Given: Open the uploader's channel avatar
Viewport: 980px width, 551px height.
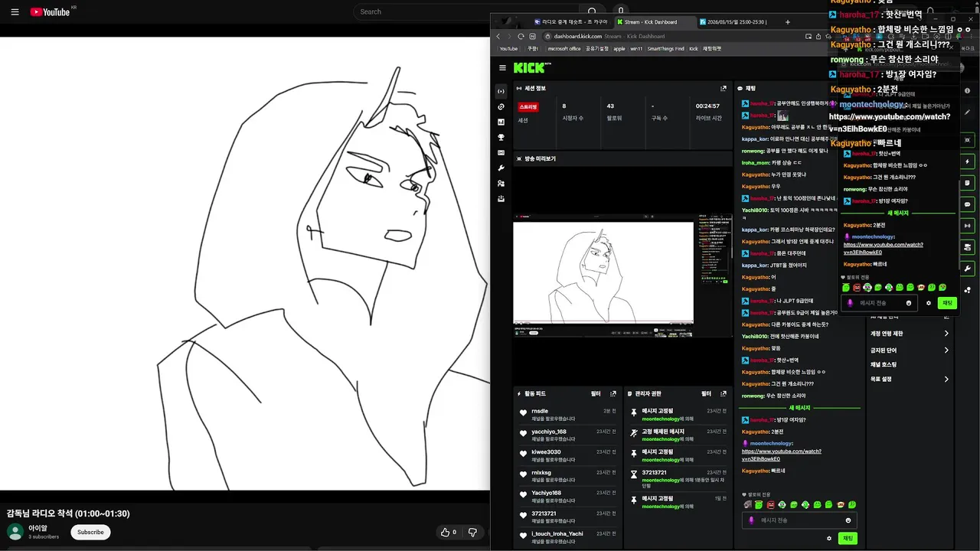Looking at the screenshot, I should [15, 532].
